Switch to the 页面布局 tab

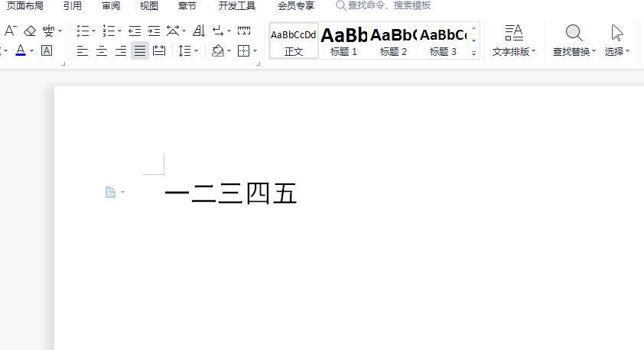(x=25, y=6)
